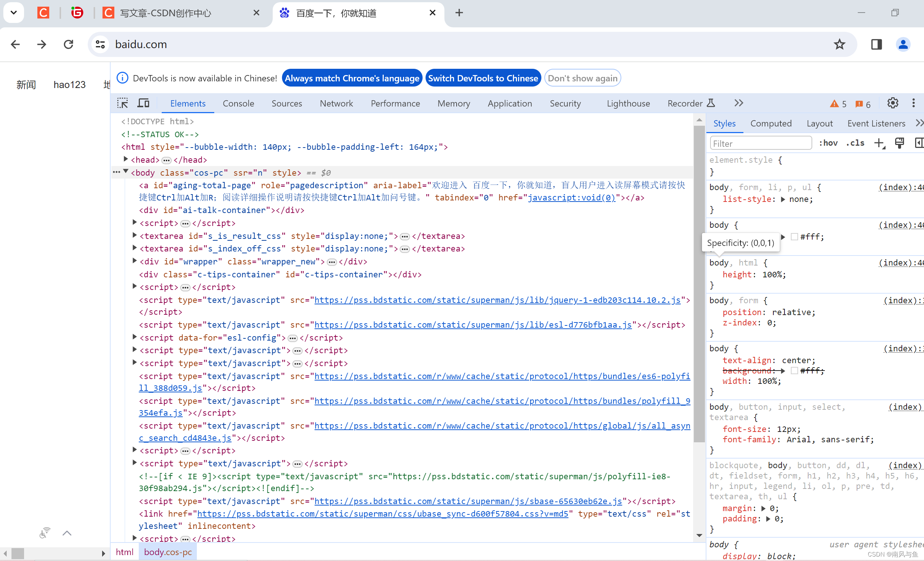Bookmark this page with the star icon
Screen dimensions: 924x561
coord(839,44)
